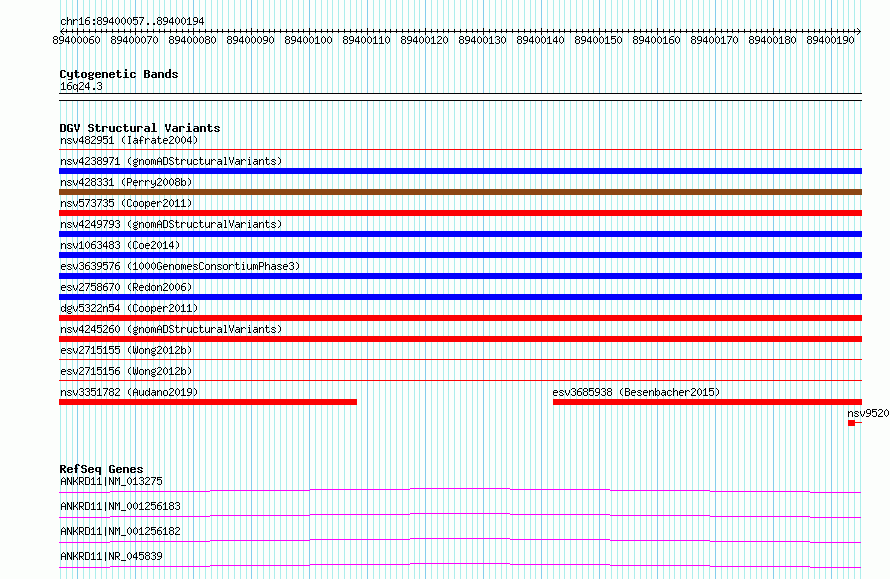The image size is (890, 579).
Task: Select the red esv3685938 variant bar
Action: click(707, 402)
